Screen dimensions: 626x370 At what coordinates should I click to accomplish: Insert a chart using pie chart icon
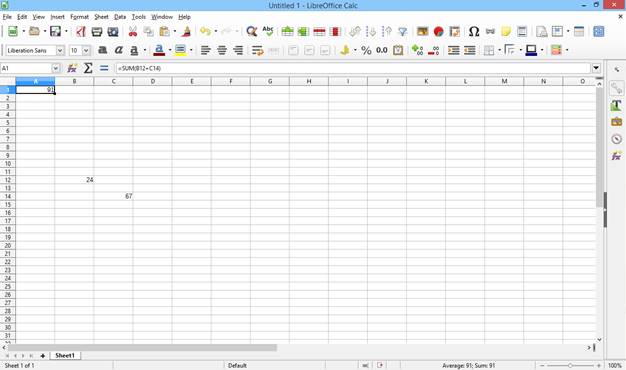[438, 32]
